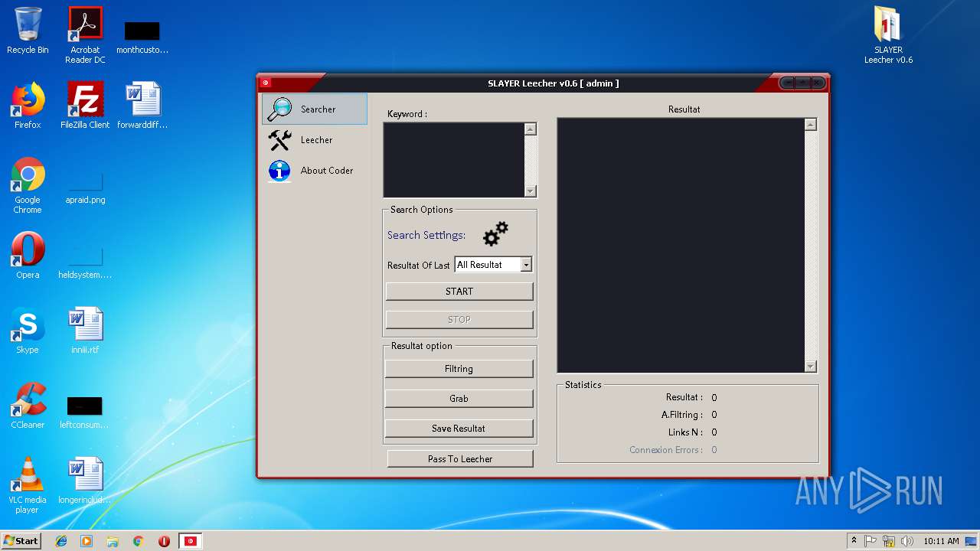Minimize the SLAYER Leecher window
Viewport: 980px width, 551px height.
click(787, 83)
